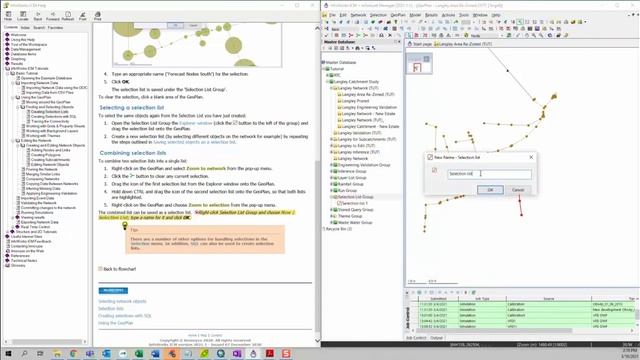
Task: Collapse the Selection List Group node
Action: coord(331,197)
